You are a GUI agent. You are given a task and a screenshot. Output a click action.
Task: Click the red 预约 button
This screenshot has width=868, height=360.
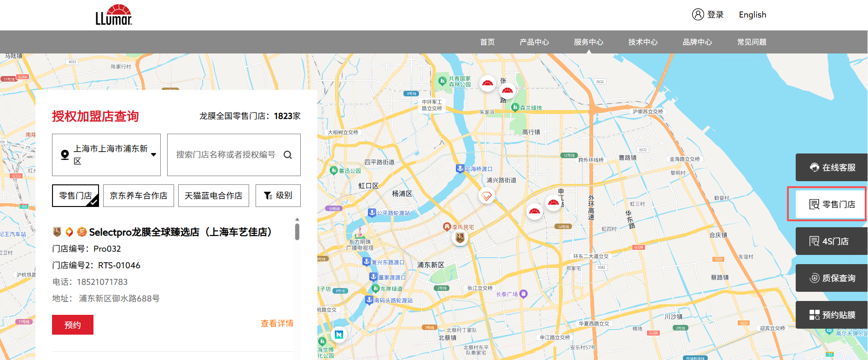[73, 325]
